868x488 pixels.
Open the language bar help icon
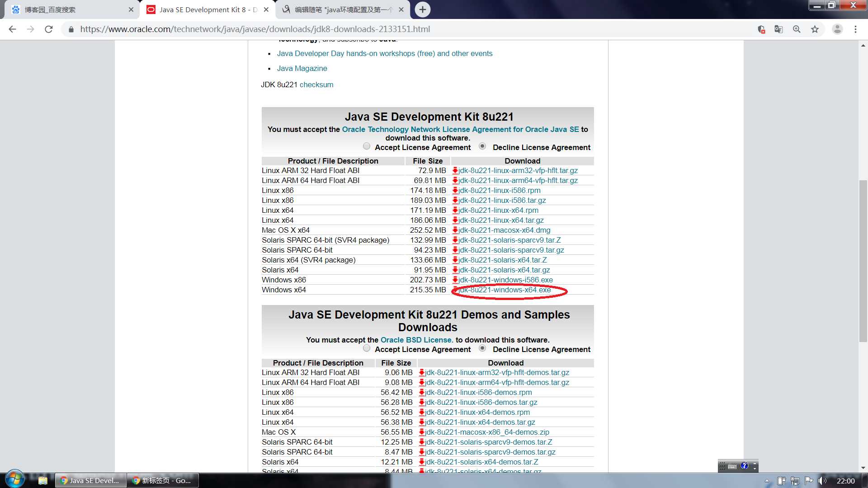[744, 466]
